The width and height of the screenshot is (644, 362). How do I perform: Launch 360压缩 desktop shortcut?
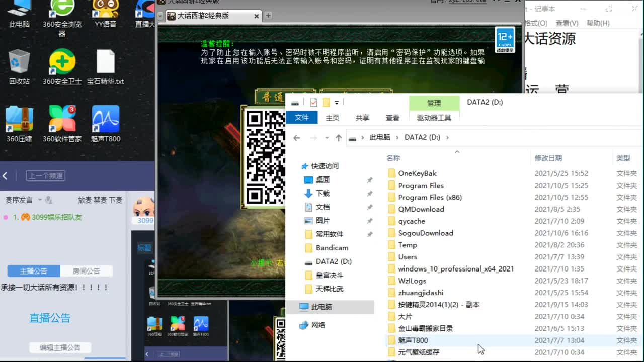pos(19,124)
